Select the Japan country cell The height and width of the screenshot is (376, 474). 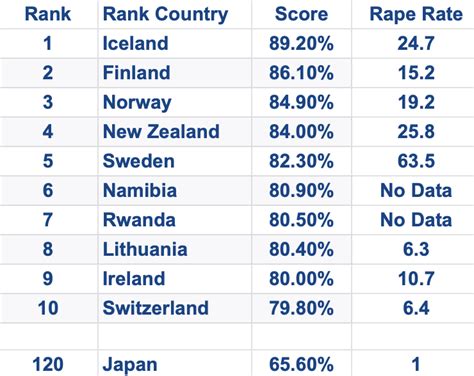click(175, 364)
